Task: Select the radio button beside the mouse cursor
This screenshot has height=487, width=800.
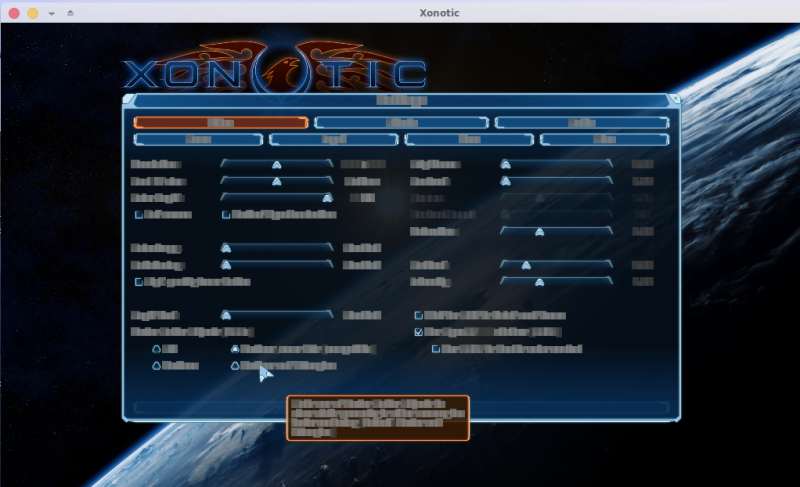Action: [x=235, y=366]
